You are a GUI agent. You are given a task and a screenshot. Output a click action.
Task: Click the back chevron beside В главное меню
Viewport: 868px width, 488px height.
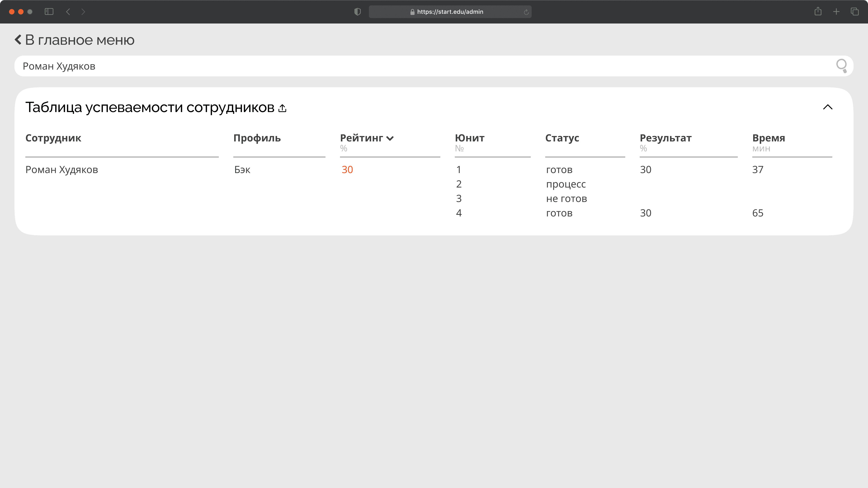click(x=18, y=40)
